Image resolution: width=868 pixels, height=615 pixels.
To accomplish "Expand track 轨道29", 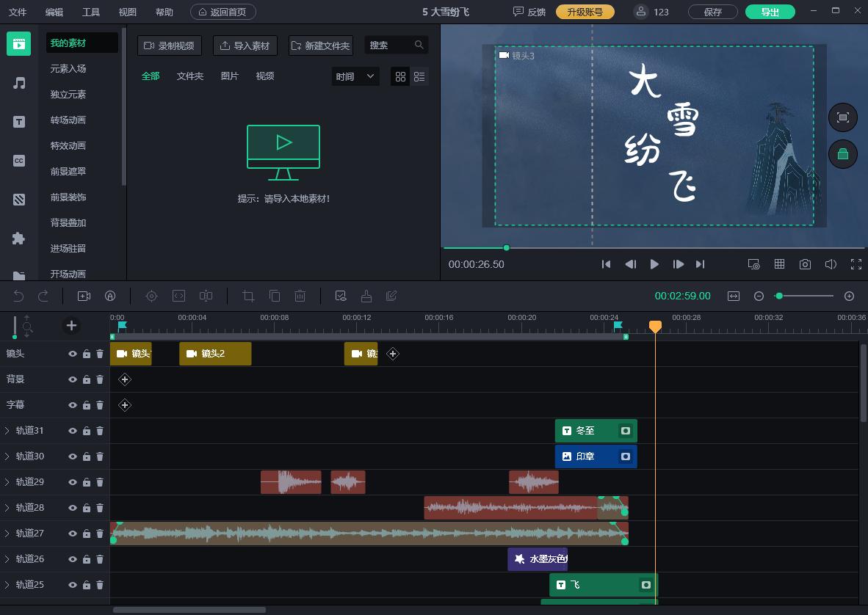I will [9, 482].
